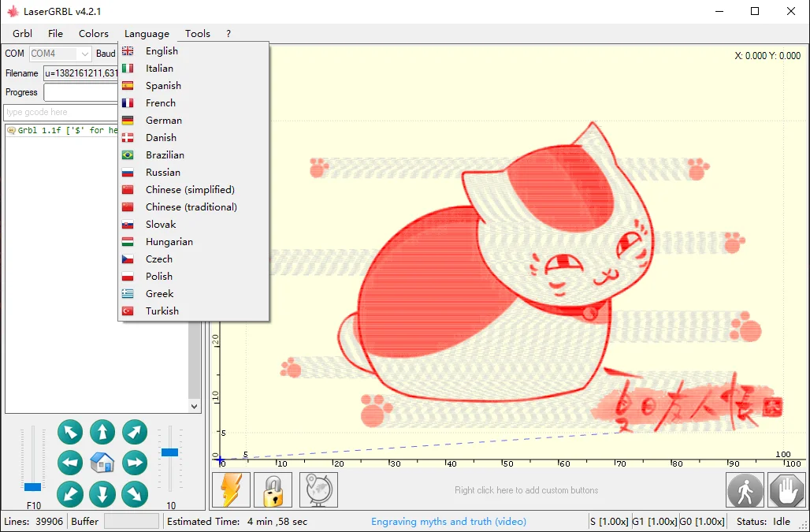810x532 pixels.
Task: Choose Greek language
Action: coord(193,293)
